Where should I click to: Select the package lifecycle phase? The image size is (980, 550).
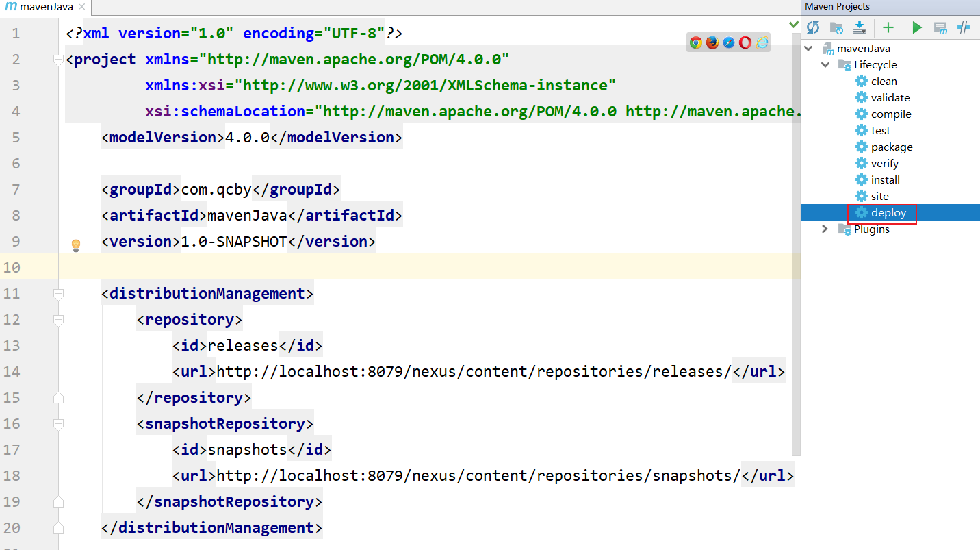coord(890,147)
